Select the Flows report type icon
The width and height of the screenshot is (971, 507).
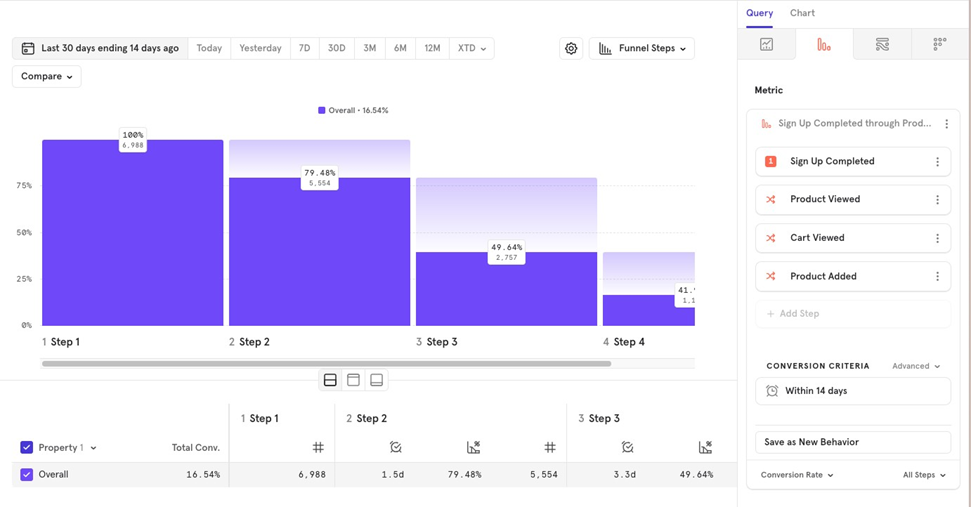click(x=882, y=45)
